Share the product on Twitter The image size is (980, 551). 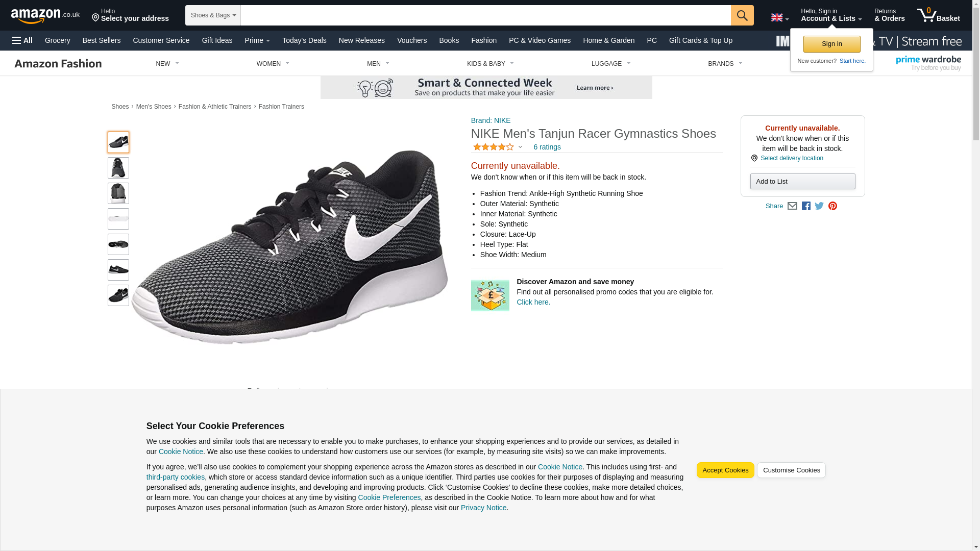pyautogui.click(x=819, y=206)
